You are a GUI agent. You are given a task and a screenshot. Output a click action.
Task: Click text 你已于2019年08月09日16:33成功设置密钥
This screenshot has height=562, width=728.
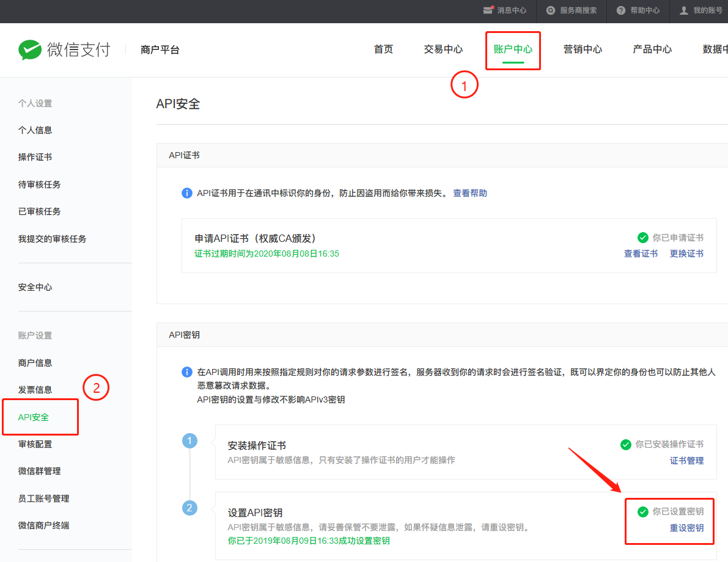[309, 541]
